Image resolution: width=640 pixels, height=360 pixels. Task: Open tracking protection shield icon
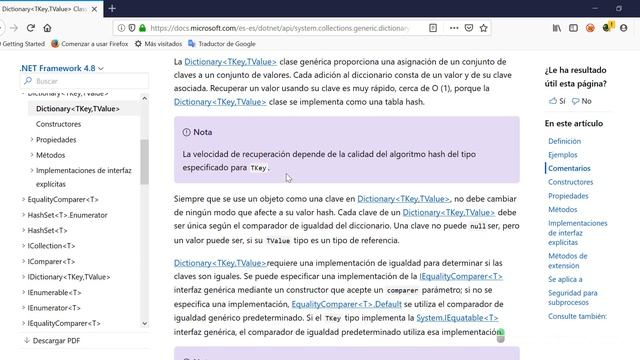[x=132, y=28]
